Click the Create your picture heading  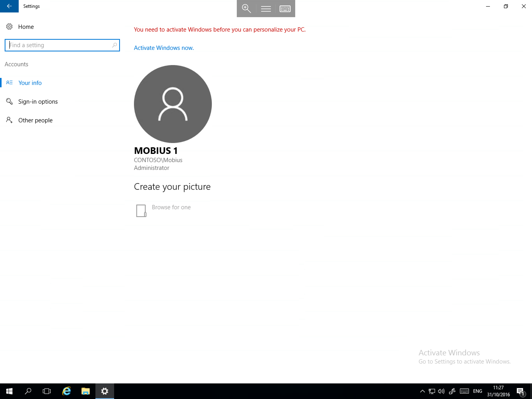[x=172, y=187]
